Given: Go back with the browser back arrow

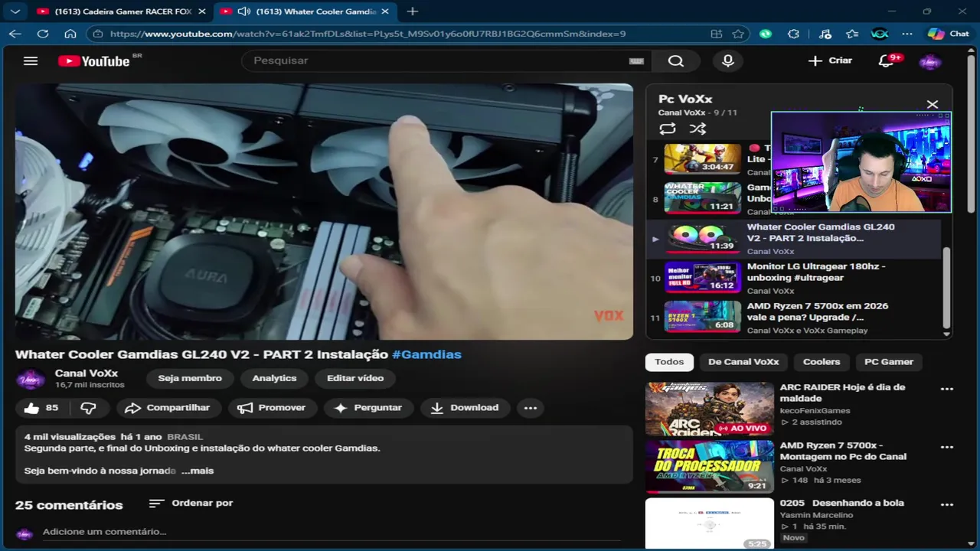Looking at the screenshot, I should pos(15,34).
